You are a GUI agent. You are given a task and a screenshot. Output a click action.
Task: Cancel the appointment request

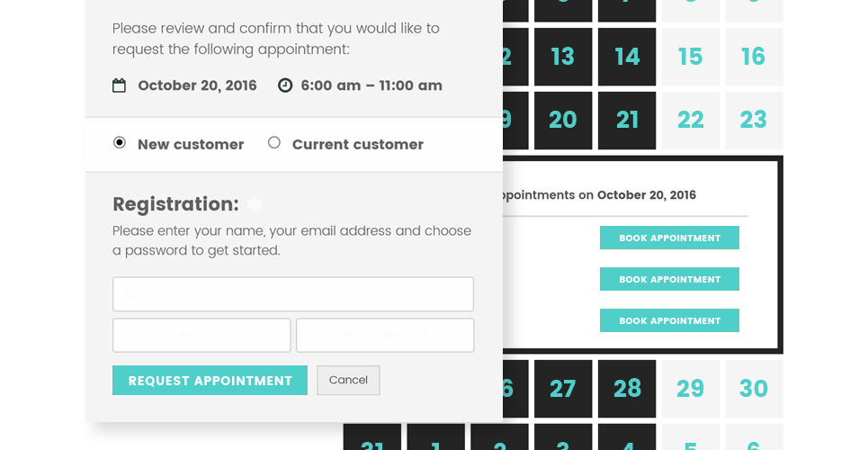click(x=348, y=380)
